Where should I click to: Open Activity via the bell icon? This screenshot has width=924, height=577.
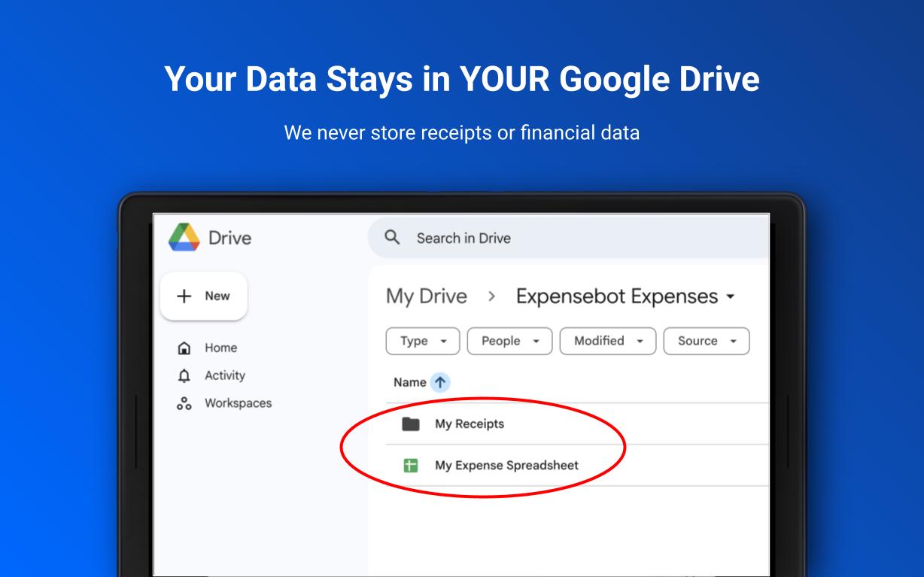coord(186,375)
